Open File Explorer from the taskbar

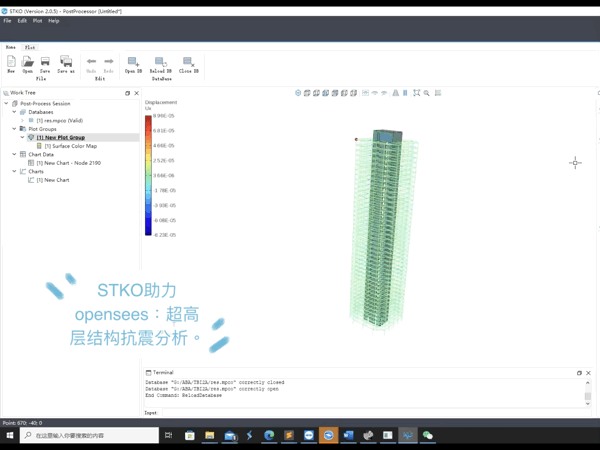[210, 435]
